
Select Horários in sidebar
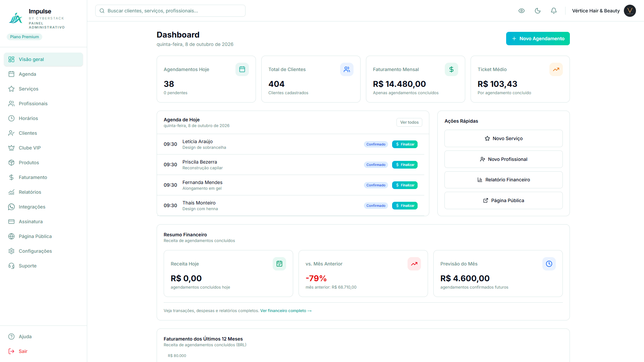pos(43,118)
